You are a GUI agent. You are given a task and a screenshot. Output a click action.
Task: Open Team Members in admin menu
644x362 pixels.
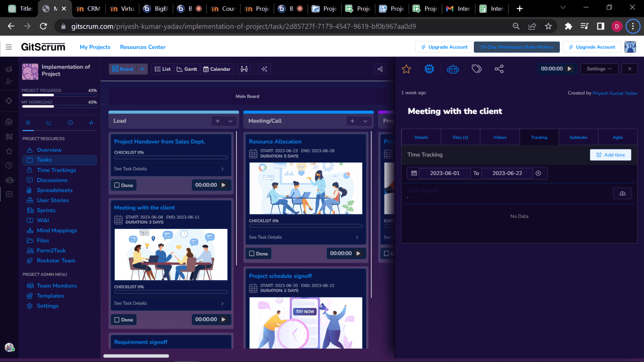[57, 286]
